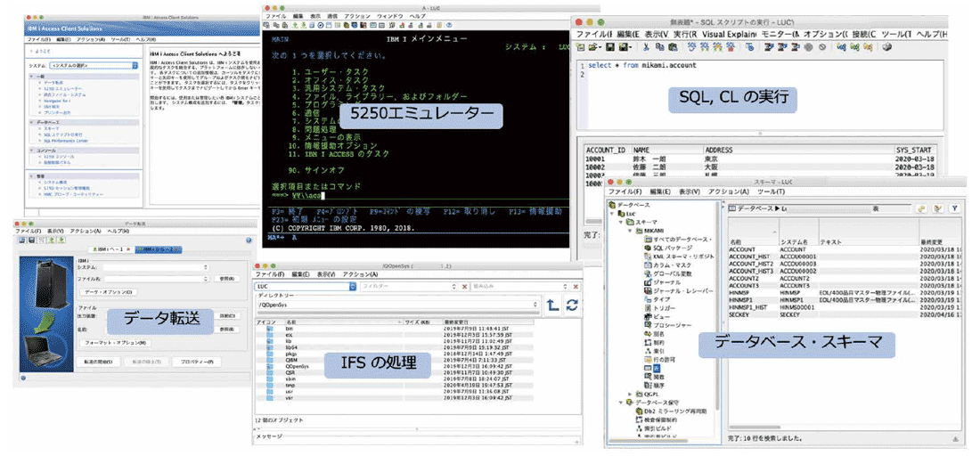The height and width of the screenshot is (456, 980).
Task: Select the IBM i へ - 1 tab
Action: (x=110, y=249)
